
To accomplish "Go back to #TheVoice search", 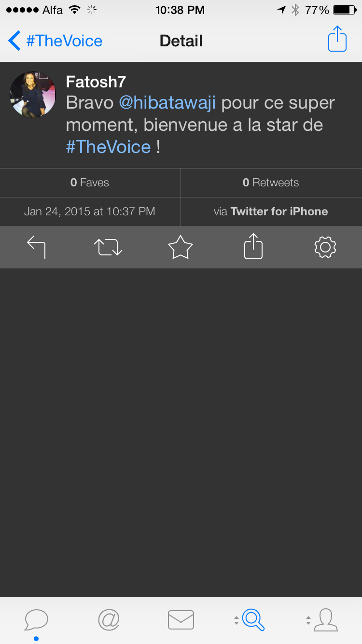I will (56, 41).
